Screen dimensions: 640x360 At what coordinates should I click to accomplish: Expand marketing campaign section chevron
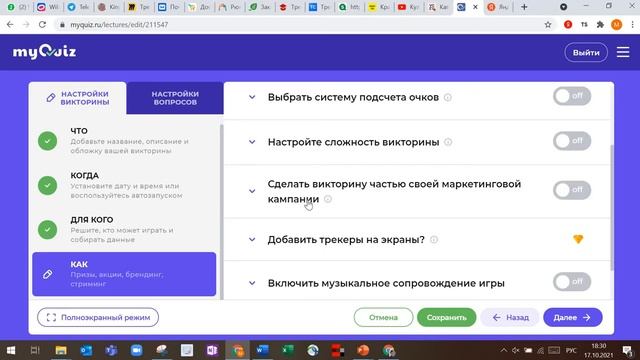click(252, 191)
